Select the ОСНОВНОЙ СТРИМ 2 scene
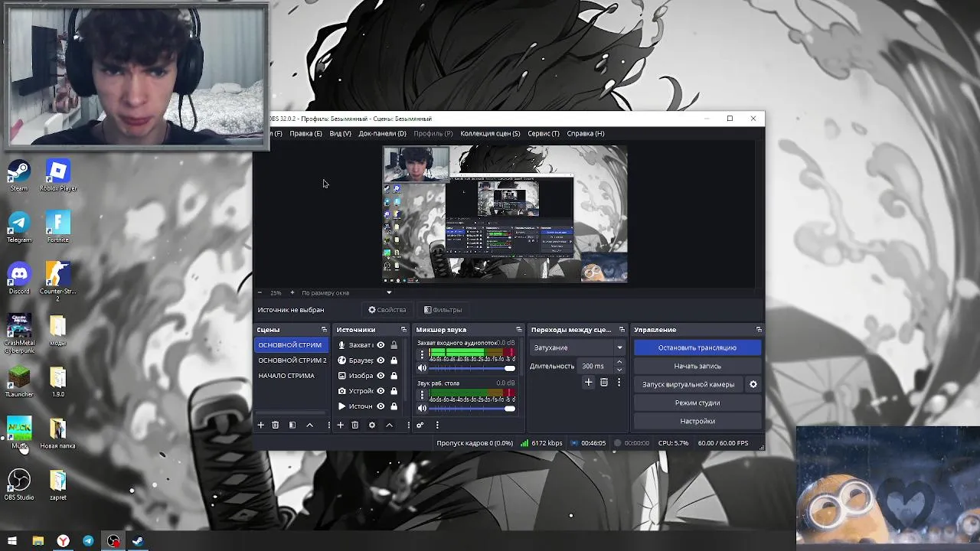 point(292,360)
